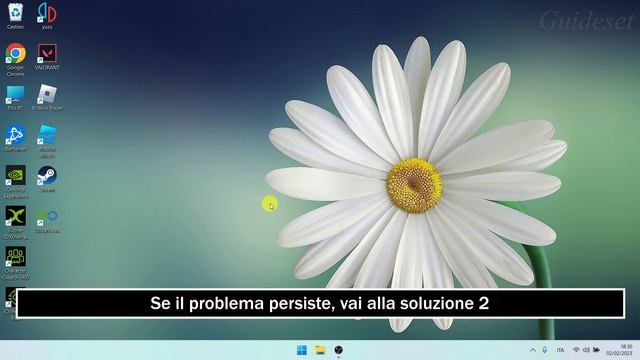Change the ITA input language
This screenshot has height=360, width=640.
560,350
